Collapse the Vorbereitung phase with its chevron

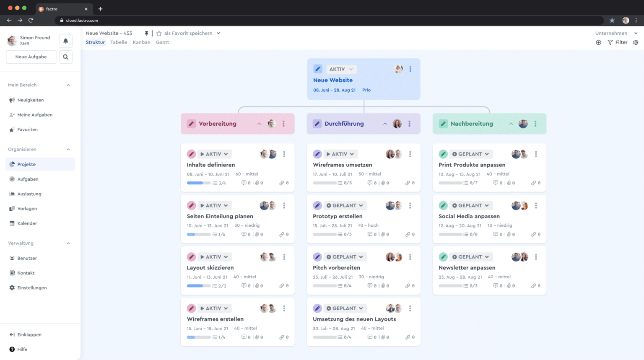tap(259, 124)
